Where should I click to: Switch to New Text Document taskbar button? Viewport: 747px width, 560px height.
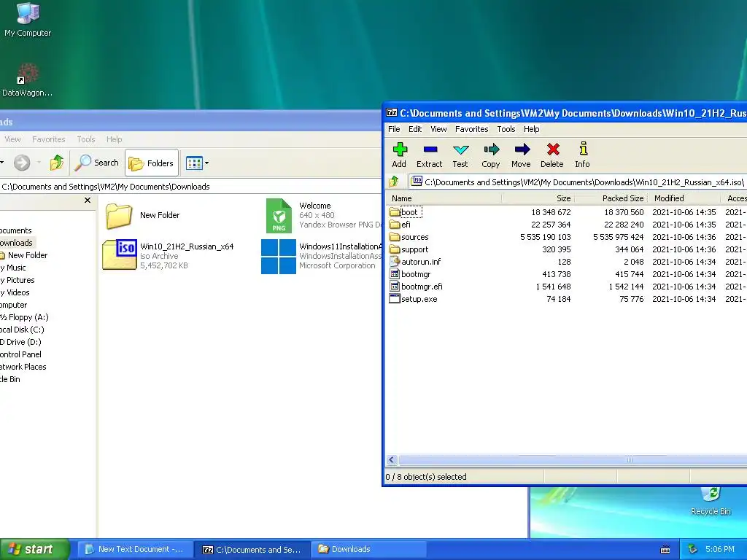pos(134,549)
